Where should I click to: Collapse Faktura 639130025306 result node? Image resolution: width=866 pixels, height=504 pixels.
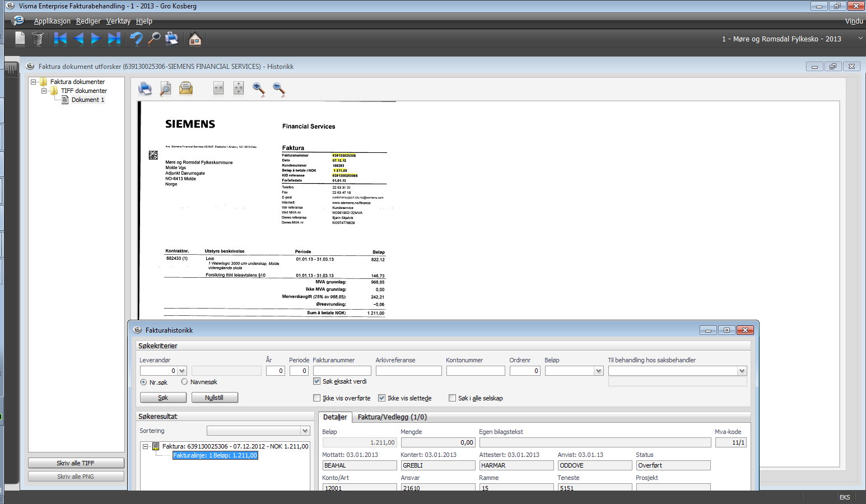tap(145, 446)
